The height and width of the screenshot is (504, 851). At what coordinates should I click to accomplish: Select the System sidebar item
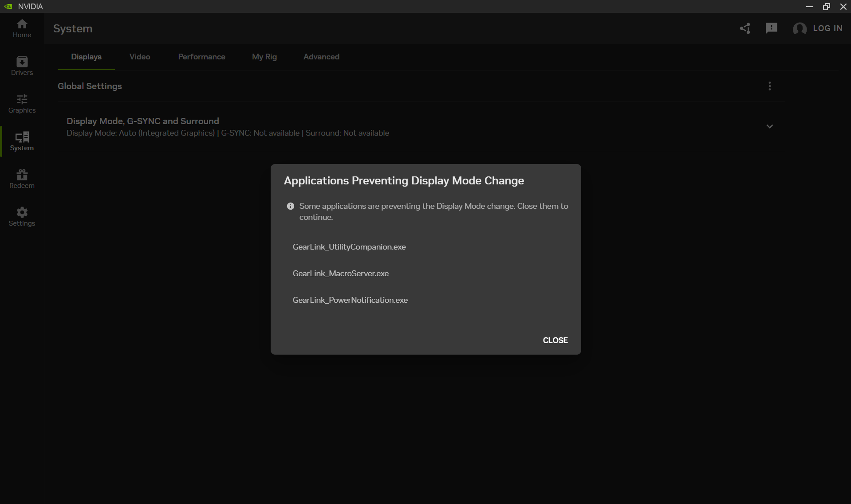pos(22,141)
